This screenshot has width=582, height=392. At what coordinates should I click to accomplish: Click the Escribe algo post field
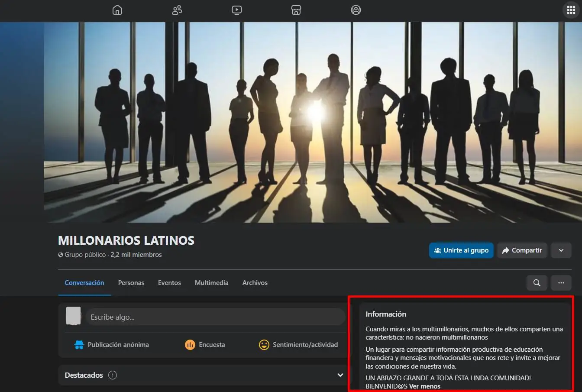click(x=215, y=317)
